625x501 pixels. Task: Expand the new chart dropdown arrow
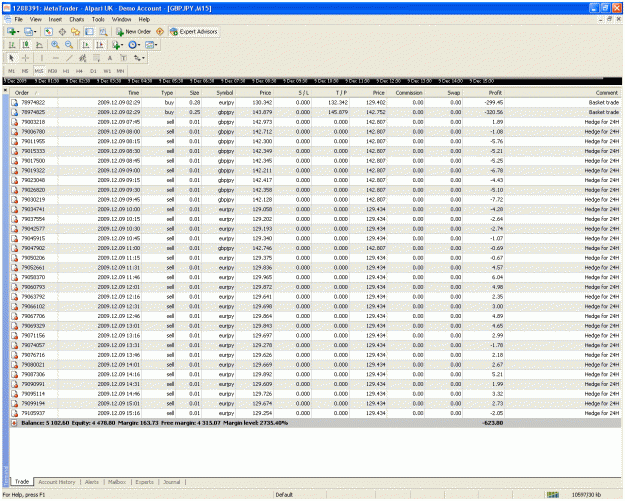pyautogui.click(x=18, y=32)
